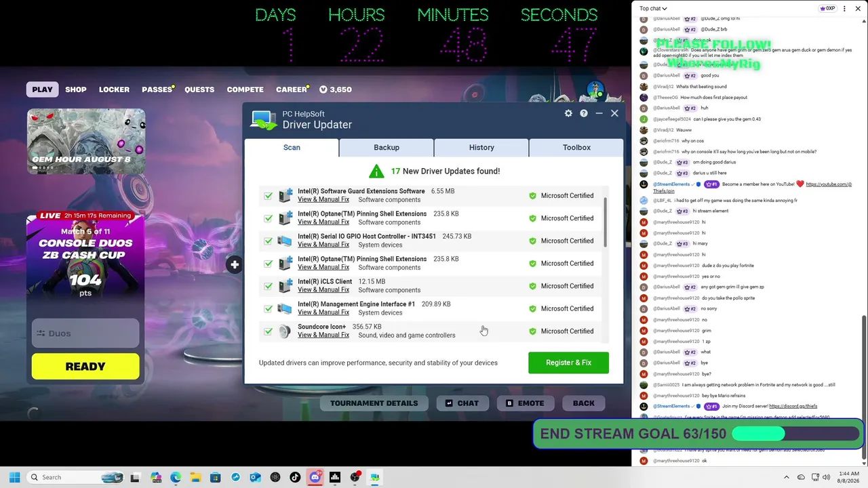Click the OneDrive cloud icon in the tray
868x488 pixels.
[x=801, y=477]
